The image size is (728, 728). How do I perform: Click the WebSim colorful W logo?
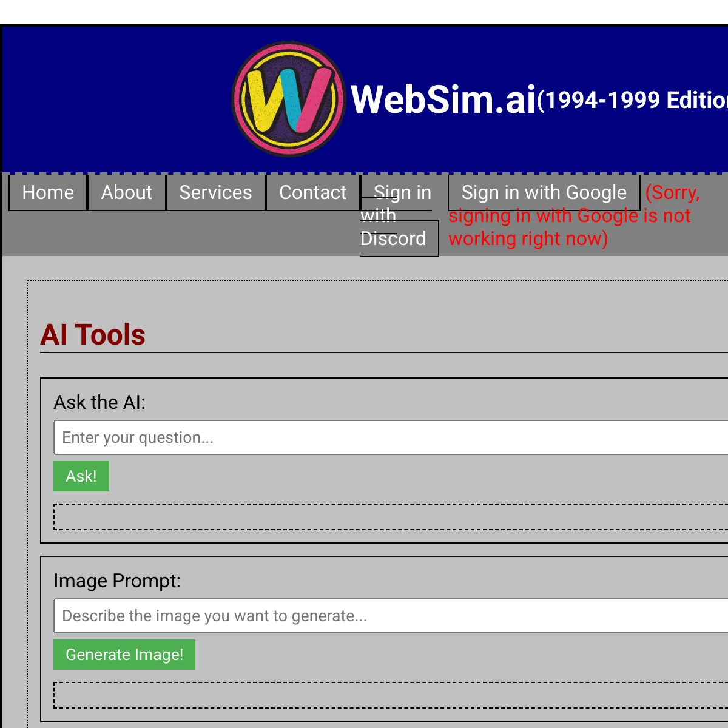click(x=289, y=99)
